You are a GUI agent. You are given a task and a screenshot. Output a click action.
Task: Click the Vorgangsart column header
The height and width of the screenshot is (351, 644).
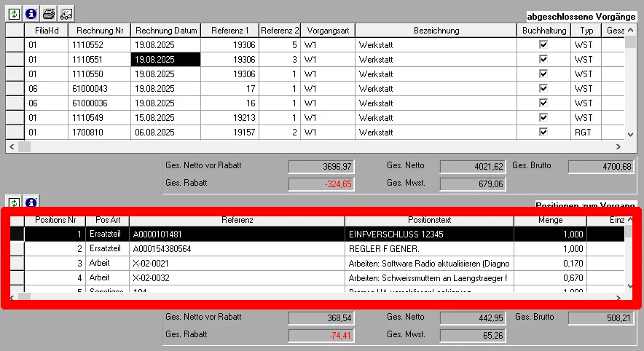coord(328,31)
